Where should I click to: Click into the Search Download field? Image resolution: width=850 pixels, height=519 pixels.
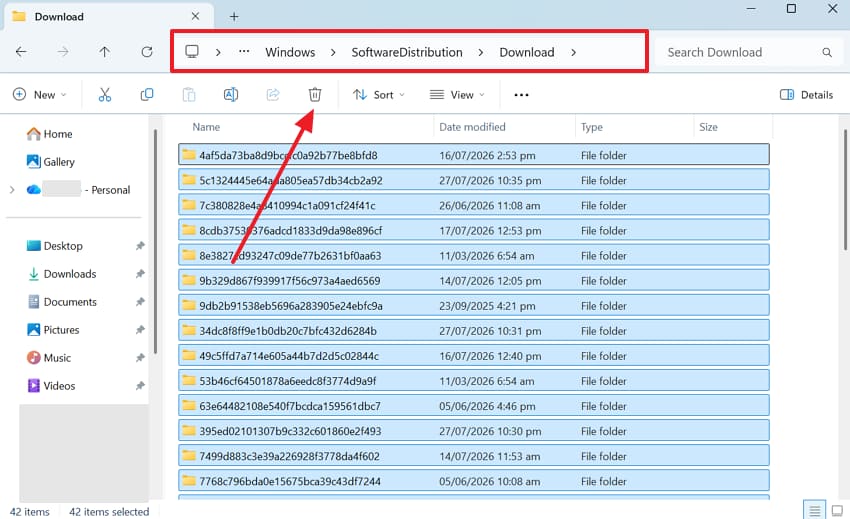[746, 52]
